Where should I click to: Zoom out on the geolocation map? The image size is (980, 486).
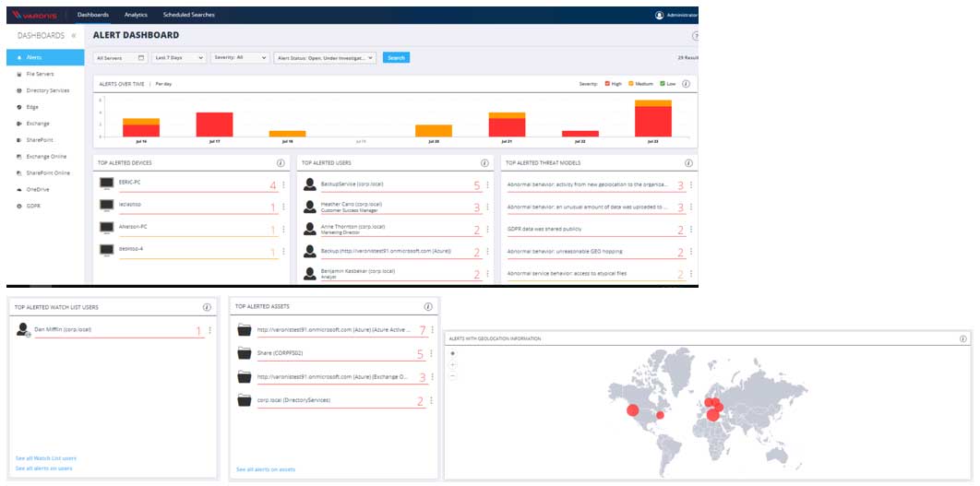(452, 376)
